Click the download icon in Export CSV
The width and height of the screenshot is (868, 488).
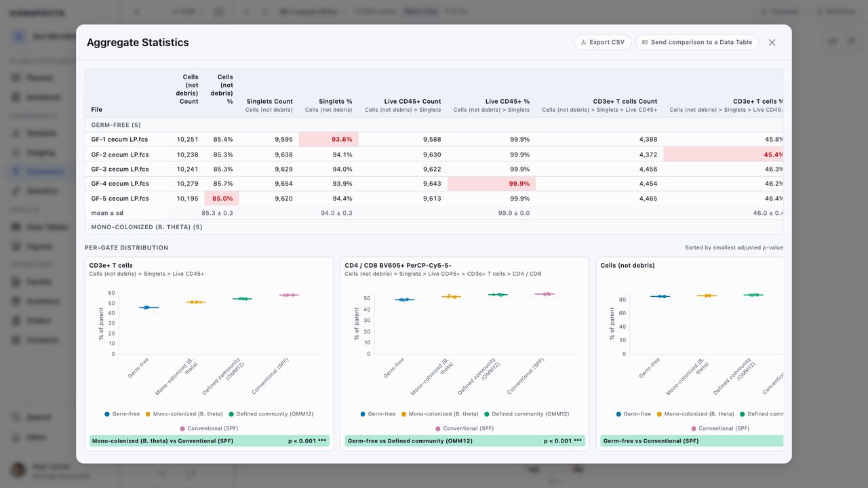[583, 42]
